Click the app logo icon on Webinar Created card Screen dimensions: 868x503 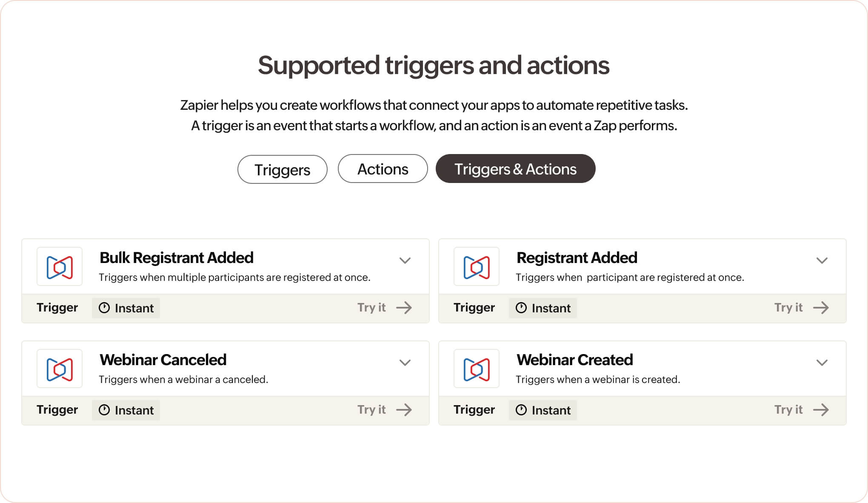pyautogui.click(x=476, y=369)
